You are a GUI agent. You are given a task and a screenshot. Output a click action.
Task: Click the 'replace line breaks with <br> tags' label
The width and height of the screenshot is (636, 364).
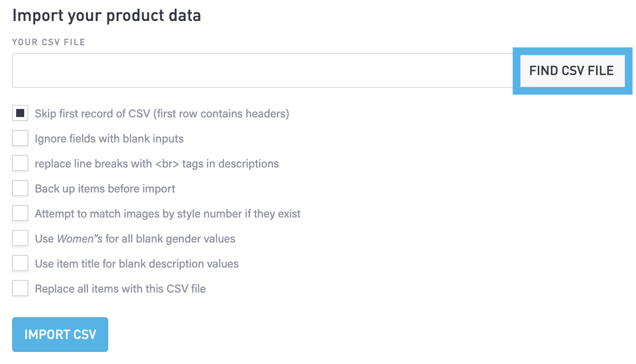point(157,164)
